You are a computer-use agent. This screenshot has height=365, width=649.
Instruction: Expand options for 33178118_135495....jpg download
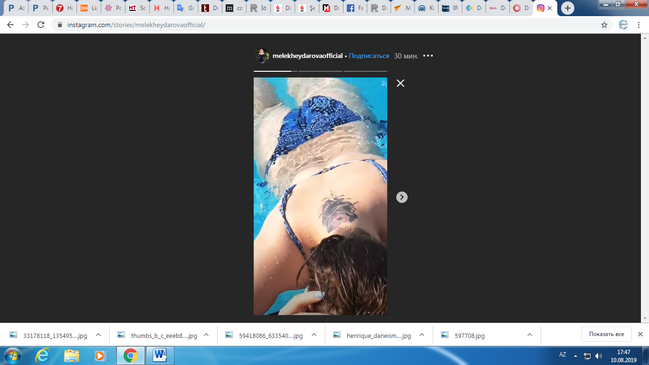tap(99, 335)
